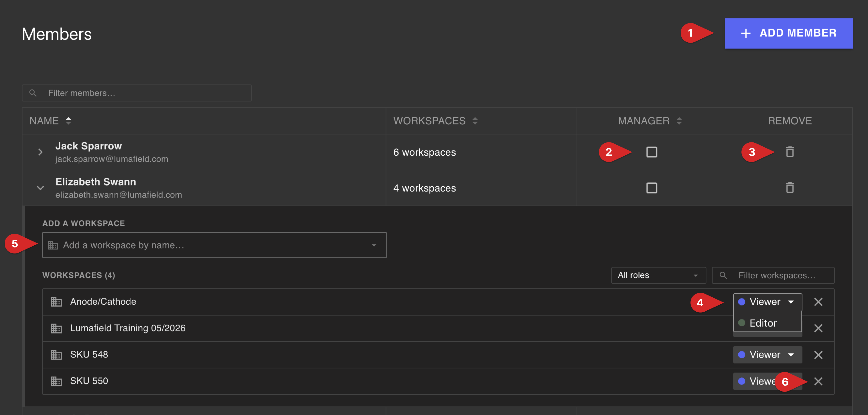Click the SKU 548 workspace building icon
868x415 pixels.
click(56, 355)
